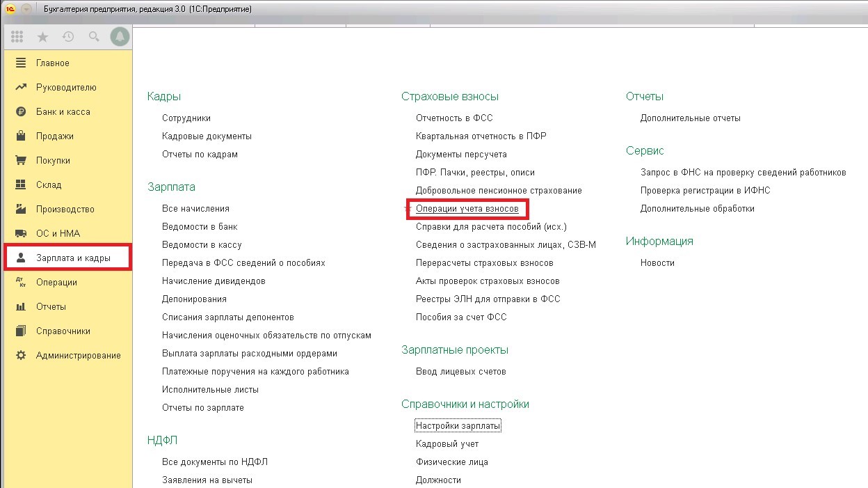Click the Отчеты bar chart icon
Image resolution: width=868 pixels, height=488 pixels.
pos(21,307)
